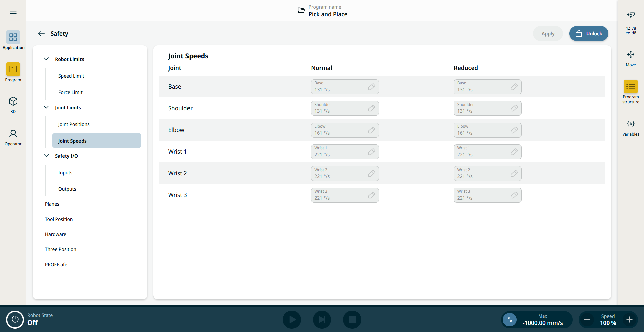Select Joint Positions in the sidebar
Screen dimensions: 644x332
[74, 124]
